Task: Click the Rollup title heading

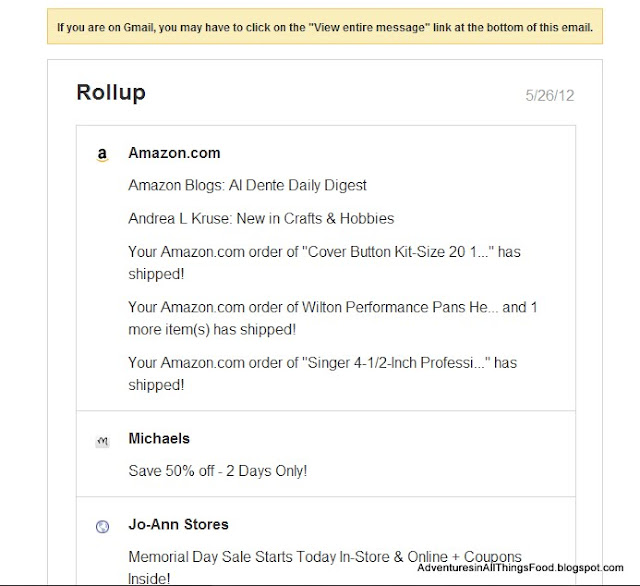Action: pyautogui.click(x=111, y=93)
